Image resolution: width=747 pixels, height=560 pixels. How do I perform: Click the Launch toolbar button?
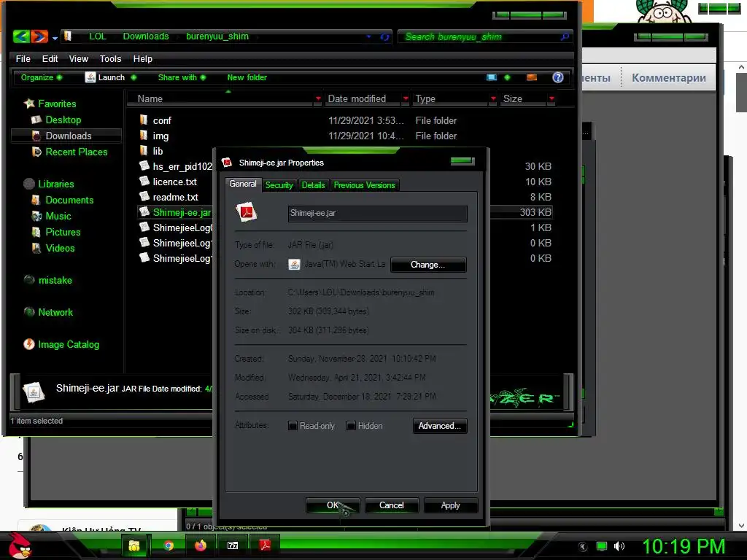click(105, 77)
